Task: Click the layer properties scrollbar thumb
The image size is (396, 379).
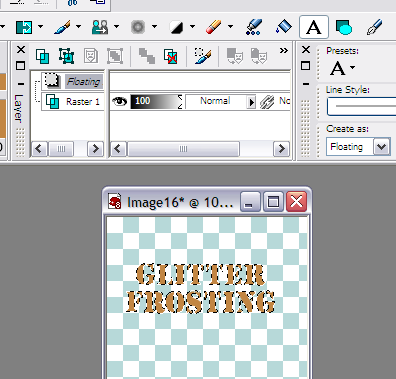Action: (183, 149)
